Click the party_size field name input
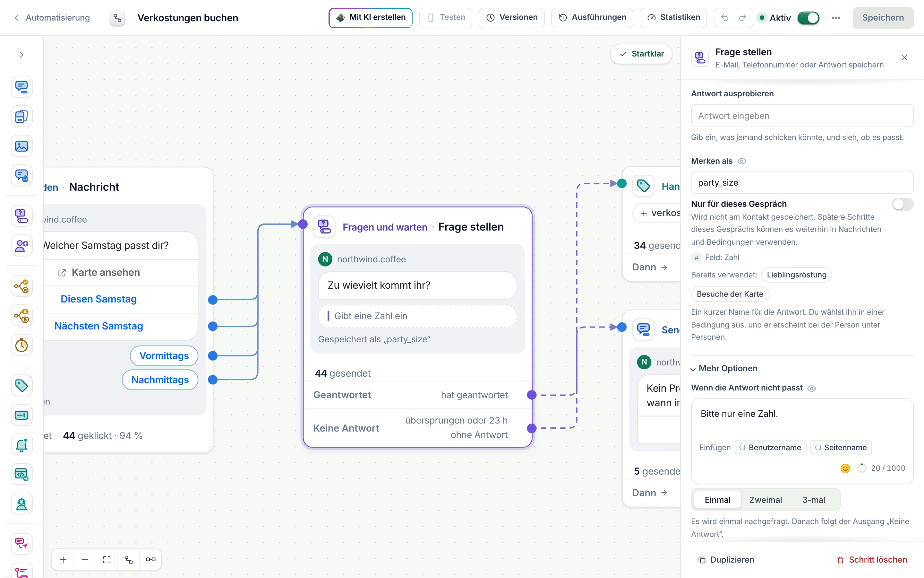 coord(802,183)
